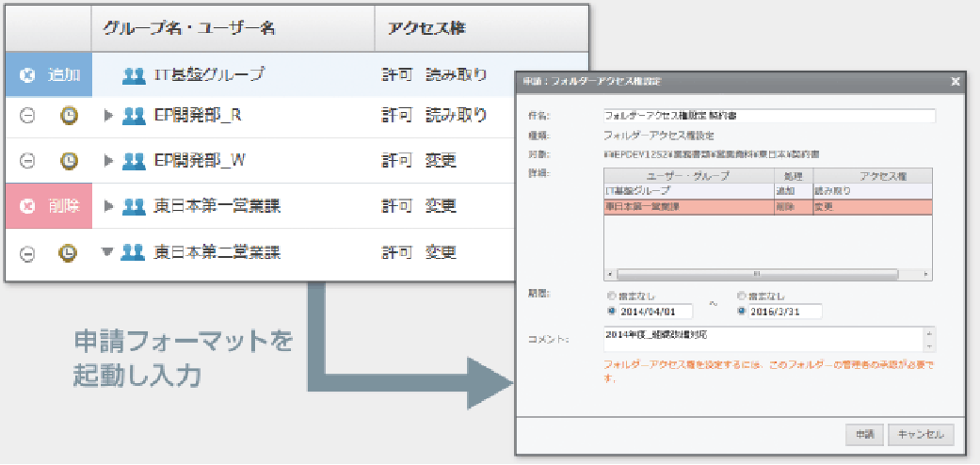The width and height of the screenshot is (980, 465).
Task: Close the フォルダーアクセス権設定 dialog
Action: [x=956, y=81]
